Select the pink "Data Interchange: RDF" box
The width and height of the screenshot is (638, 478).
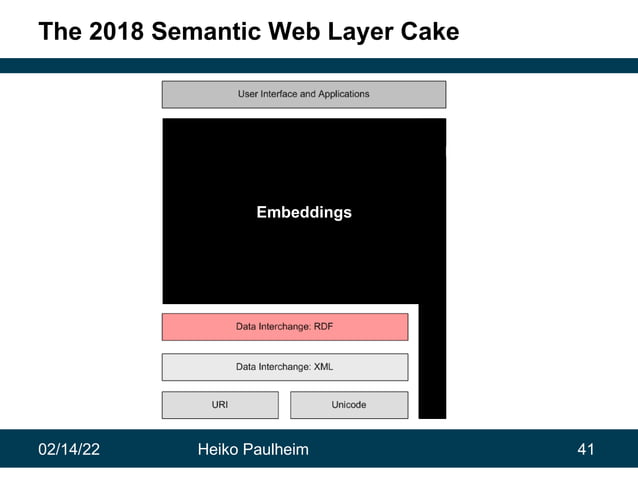(285, 327)
